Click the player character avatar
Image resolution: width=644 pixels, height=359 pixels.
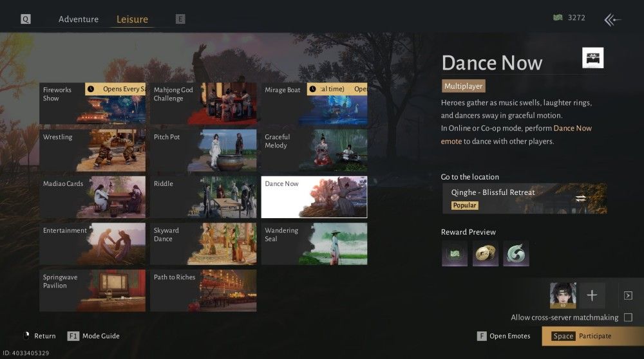[x=563, y=295]
